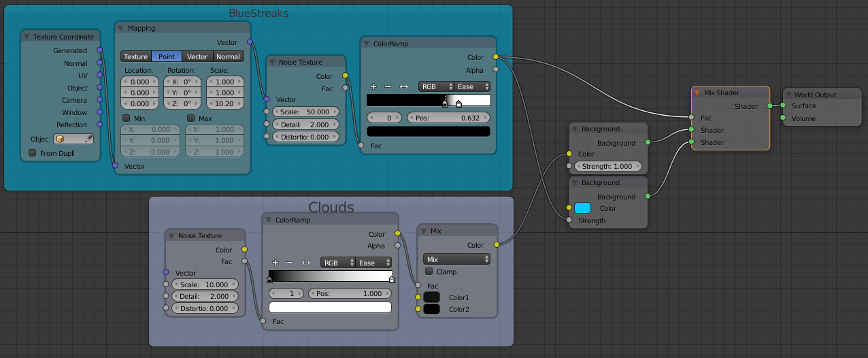Remove color stop in Clouds ColorRamp
Screen dimensions: 868x358
click(289, 262)
